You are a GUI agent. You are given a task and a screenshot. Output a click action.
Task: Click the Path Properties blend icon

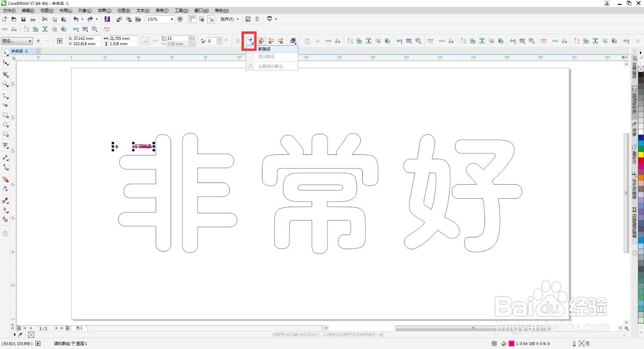click(250, 41)
